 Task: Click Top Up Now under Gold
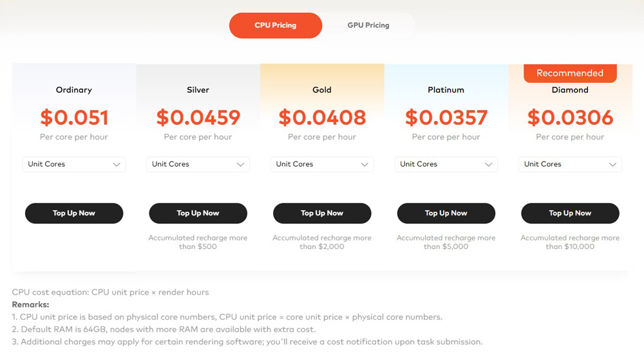322,213
